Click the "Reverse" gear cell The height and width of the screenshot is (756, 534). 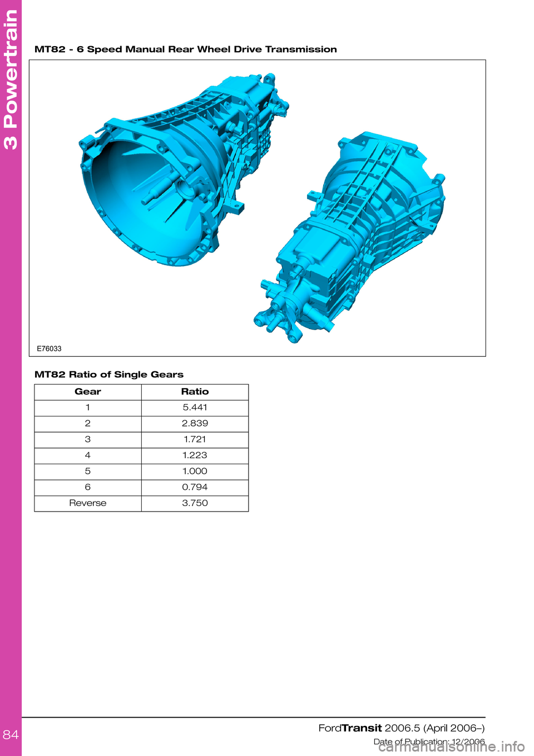[88, 503]
